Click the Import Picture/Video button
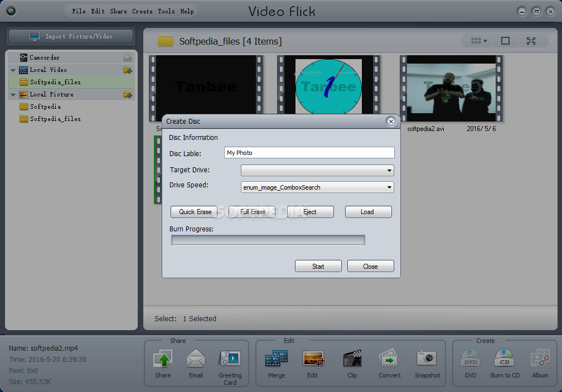 (x=71, y=36)
